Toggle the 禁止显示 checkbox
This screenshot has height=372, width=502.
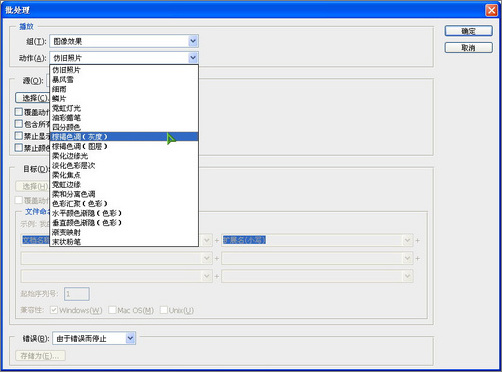click(x=19, y=136)
